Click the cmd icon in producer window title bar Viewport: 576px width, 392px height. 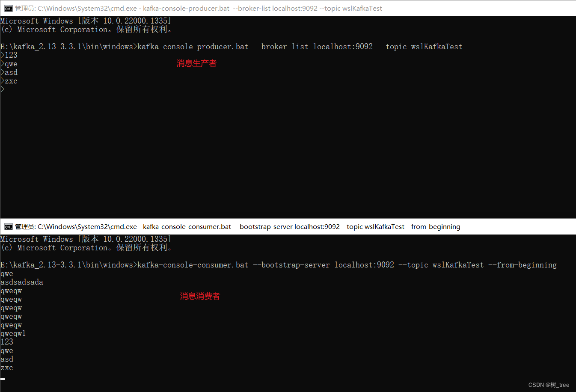pyautogui.click(x=9, y=9)
